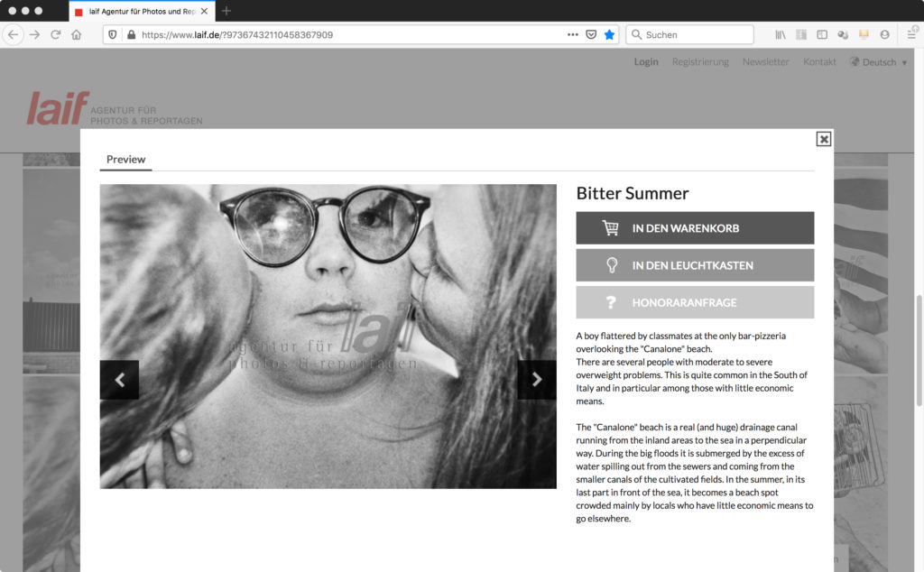Close the preview popup with the X icon
Screen dimensions: 924x572
[x=823, y=139]
